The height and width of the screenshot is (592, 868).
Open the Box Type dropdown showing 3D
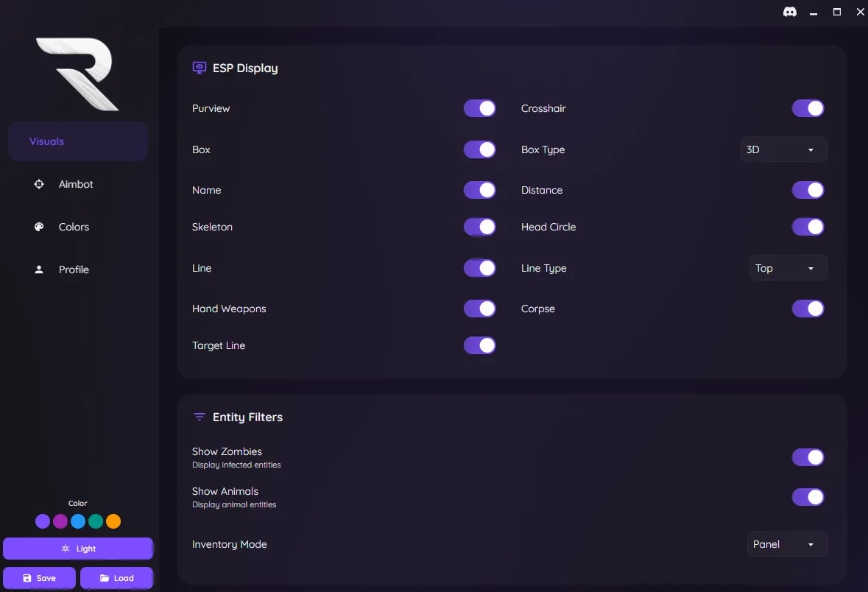(x=784, y=149)
